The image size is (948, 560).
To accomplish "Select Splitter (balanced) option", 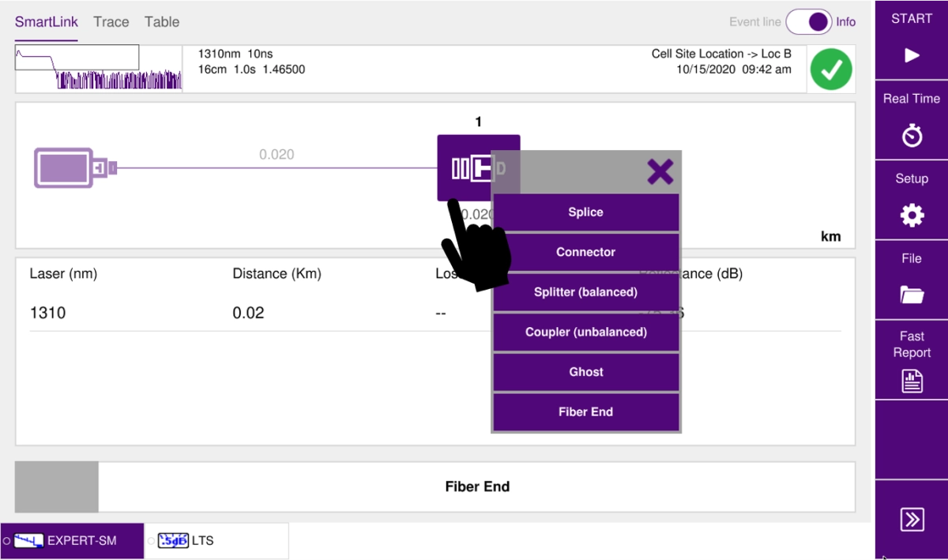I will click(x=585, y=292).
